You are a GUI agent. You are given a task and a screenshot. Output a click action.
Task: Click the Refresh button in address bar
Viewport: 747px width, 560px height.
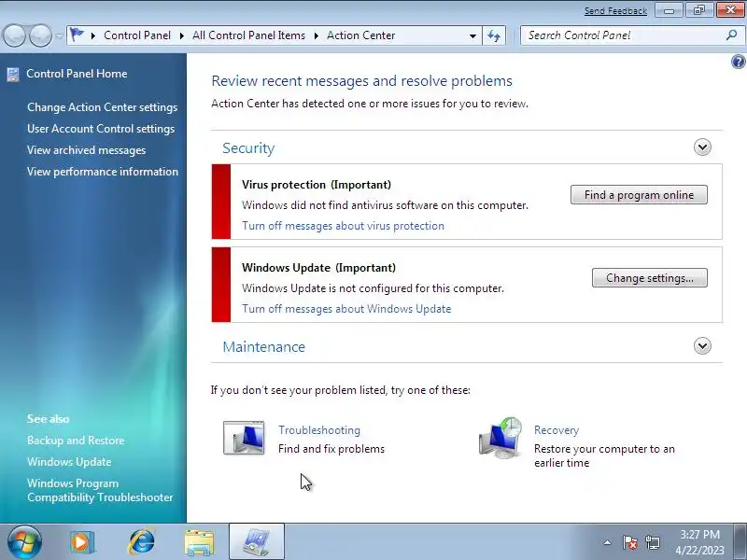tap(494, 35)
